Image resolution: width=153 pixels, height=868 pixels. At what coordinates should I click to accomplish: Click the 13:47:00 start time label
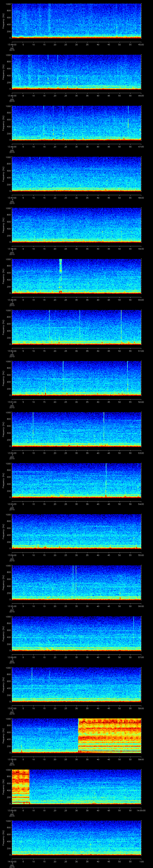click(x=12, y=197)
